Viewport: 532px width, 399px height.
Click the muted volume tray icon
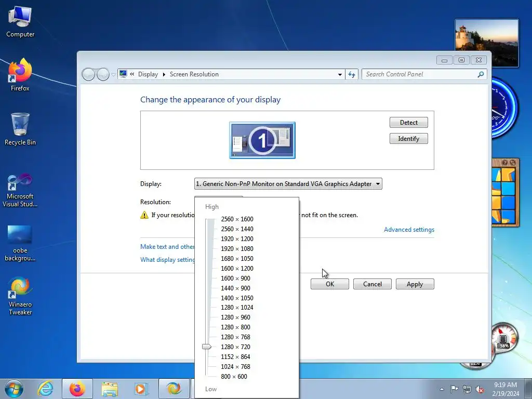click(x=480, y=389)
